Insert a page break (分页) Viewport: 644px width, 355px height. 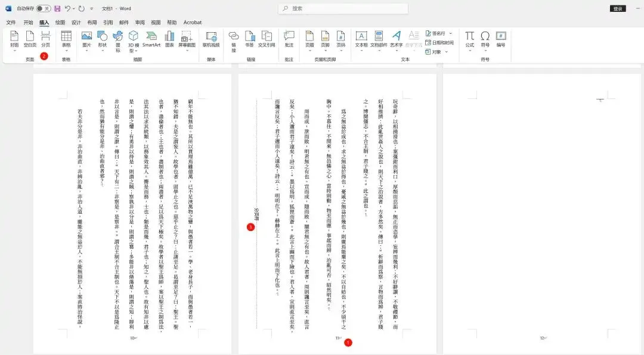click(x=45, y=39)
